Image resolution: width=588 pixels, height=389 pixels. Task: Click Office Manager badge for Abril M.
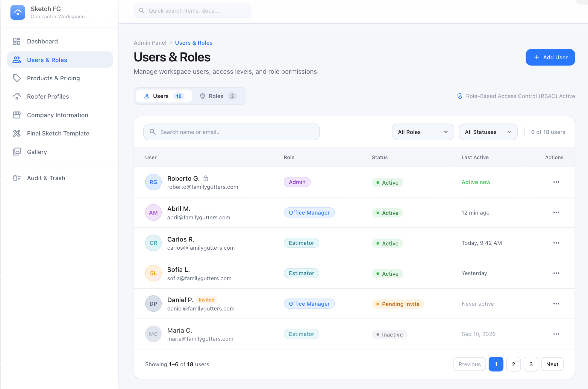(x=309, y=212)
